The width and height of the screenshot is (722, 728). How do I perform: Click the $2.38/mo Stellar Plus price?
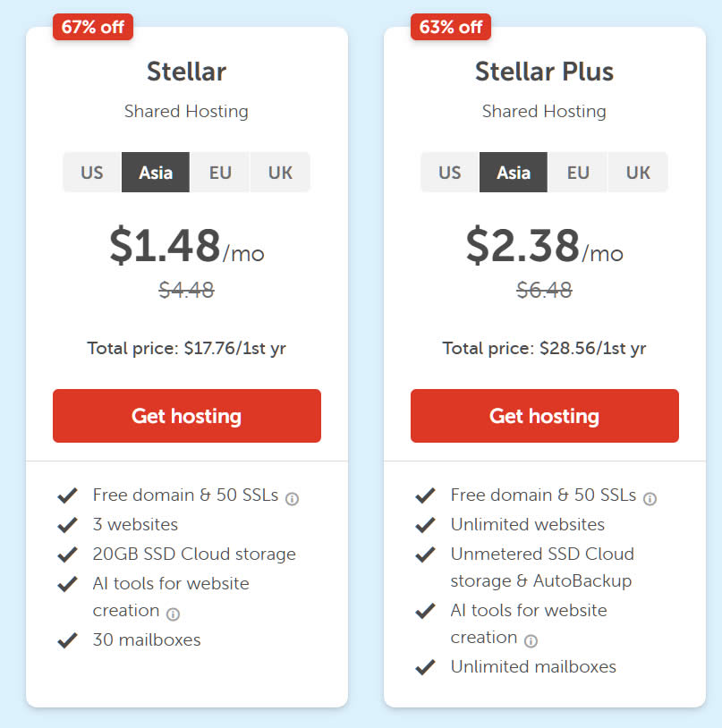545,246
